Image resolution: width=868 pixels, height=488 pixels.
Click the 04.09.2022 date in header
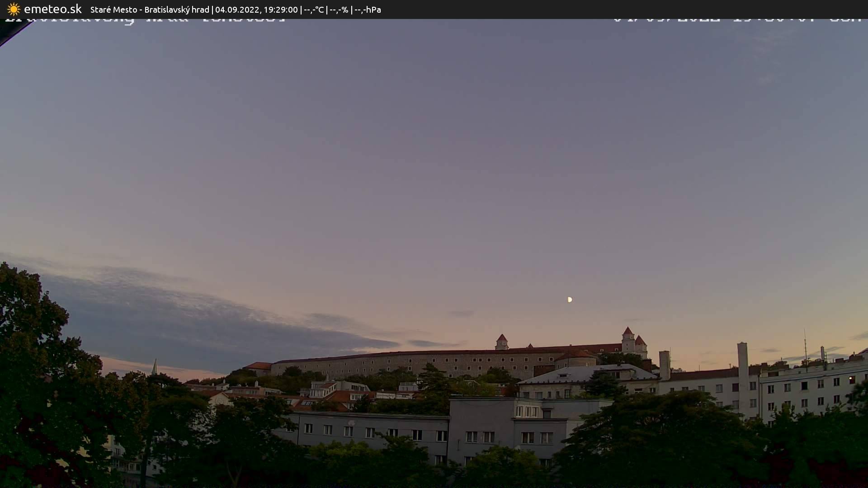pyautogui.click(x=236, y=9)
